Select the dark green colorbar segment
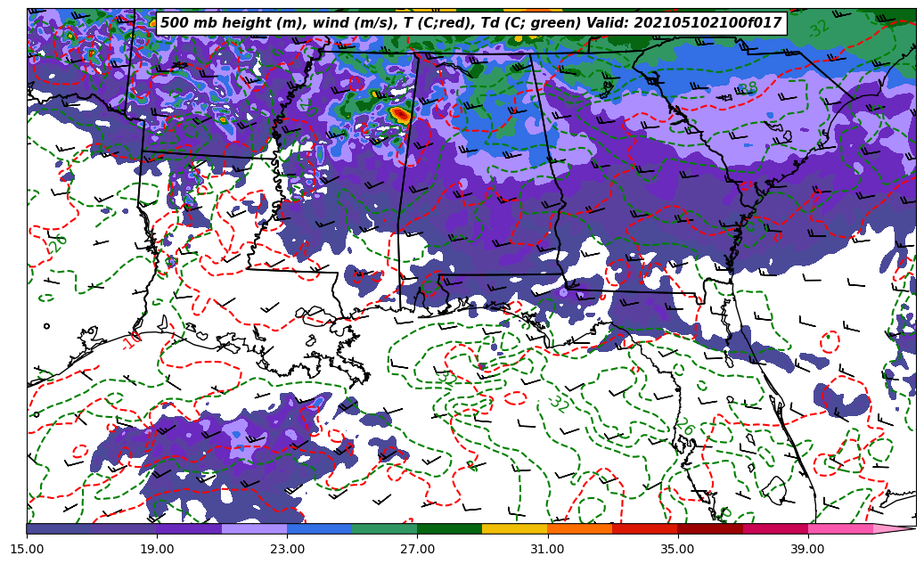This screenshot has height=564, width=924. tap(449, 528)
